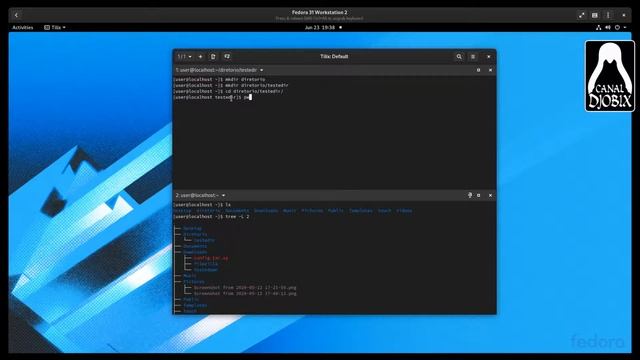Maximize terminal 2 pane
The width and height of the screenshot is (640, 360).
[478, 195]
